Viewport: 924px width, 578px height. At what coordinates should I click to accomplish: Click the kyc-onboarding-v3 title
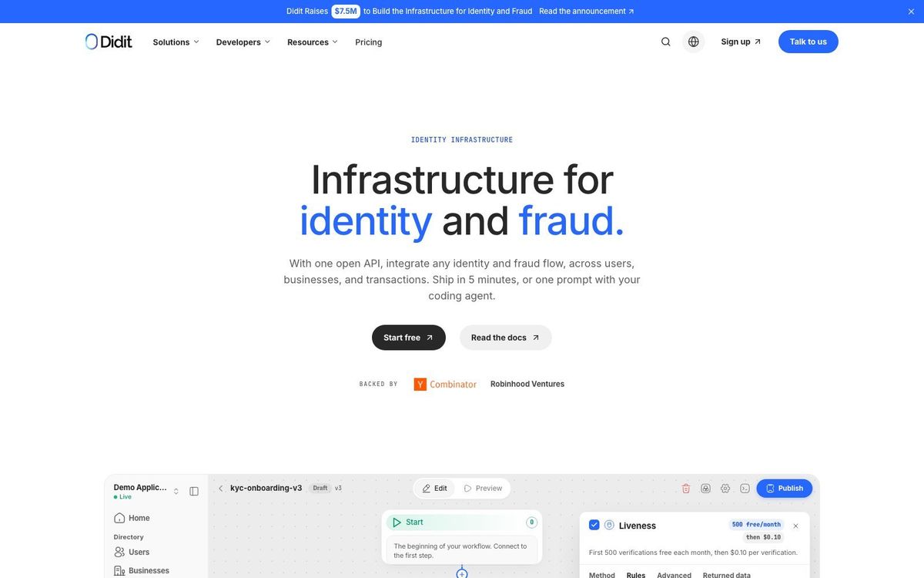[x=266, y=488]
